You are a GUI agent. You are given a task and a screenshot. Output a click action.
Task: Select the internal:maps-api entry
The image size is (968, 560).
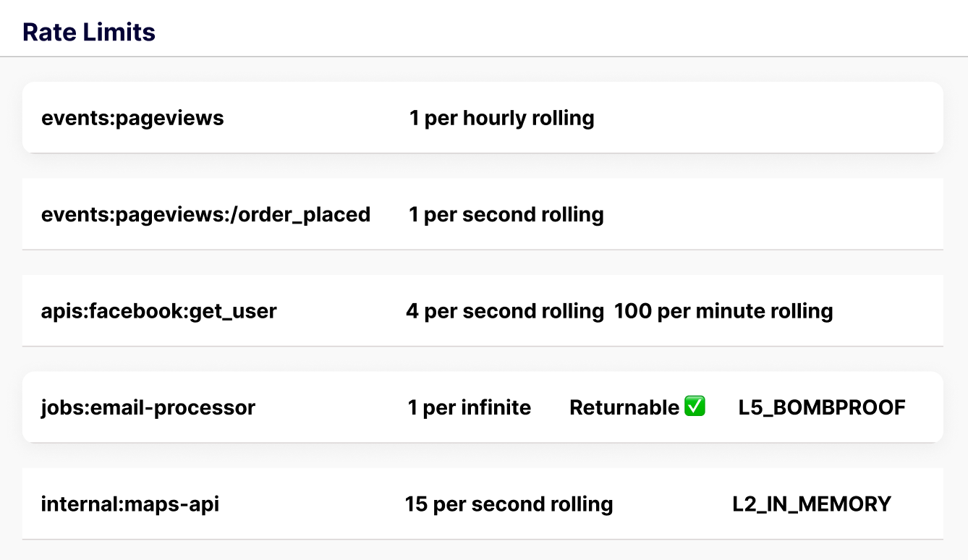(x=130, y=504)
